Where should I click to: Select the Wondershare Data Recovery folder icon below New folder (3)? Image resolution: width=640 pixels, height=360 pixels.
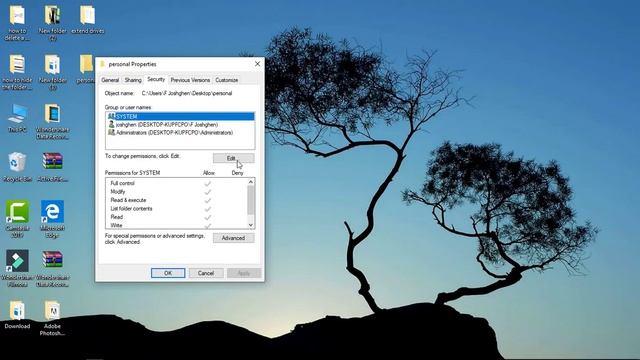[53, 122]
